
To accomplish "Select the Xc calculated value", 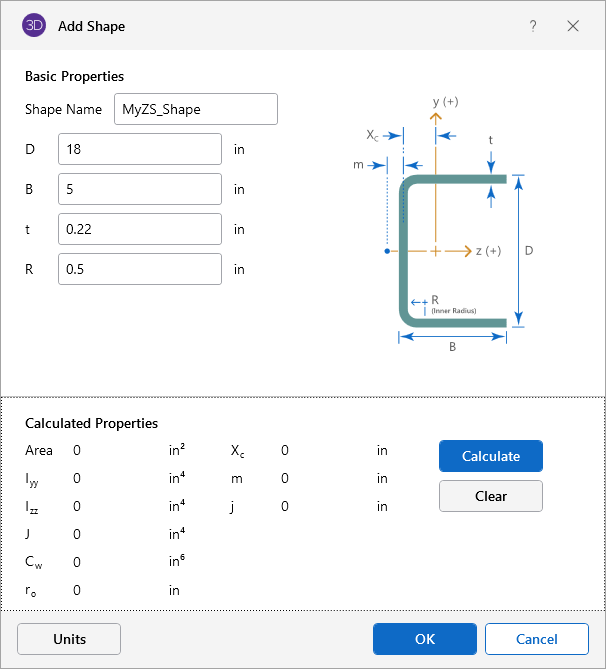I will [285, 451].
